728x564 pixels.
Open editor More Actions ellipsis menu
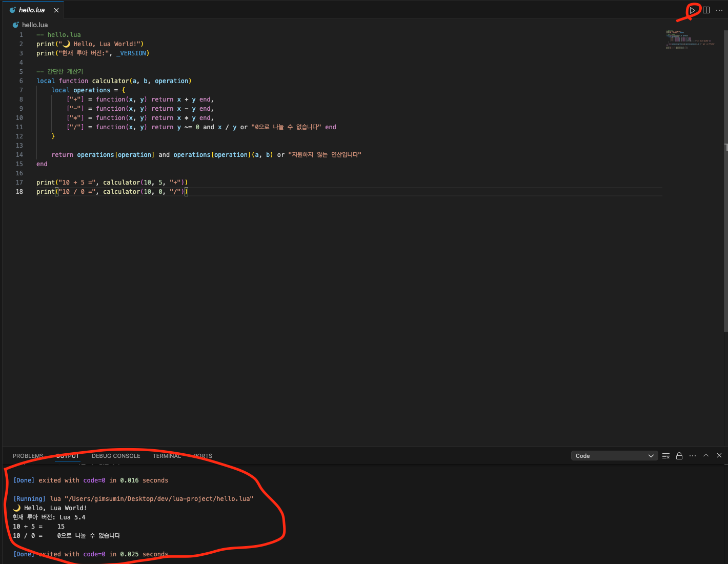coord(719,10)
